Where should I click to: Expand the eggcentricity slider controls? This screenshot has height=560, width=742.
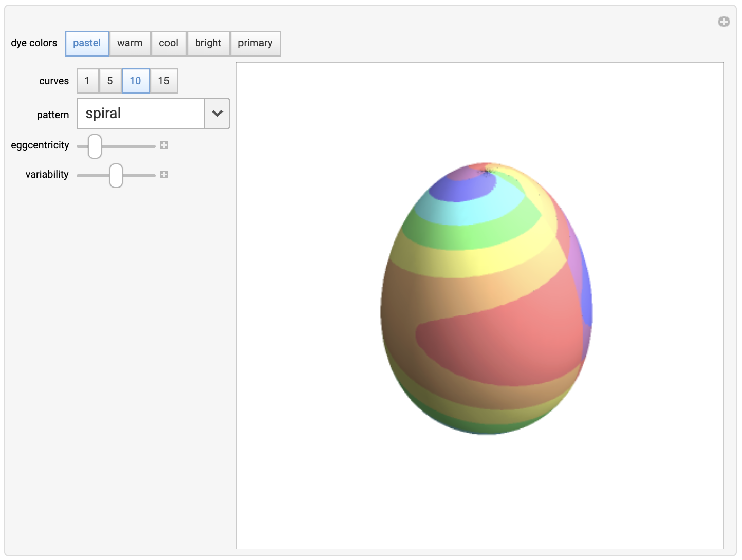(164, 145)
